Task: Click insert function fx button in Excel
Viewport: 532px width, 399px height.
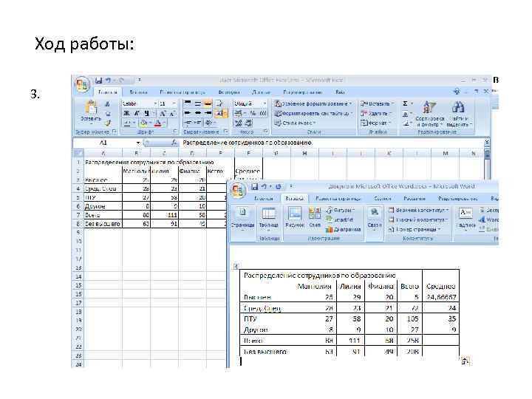Action: pos(174,143)
